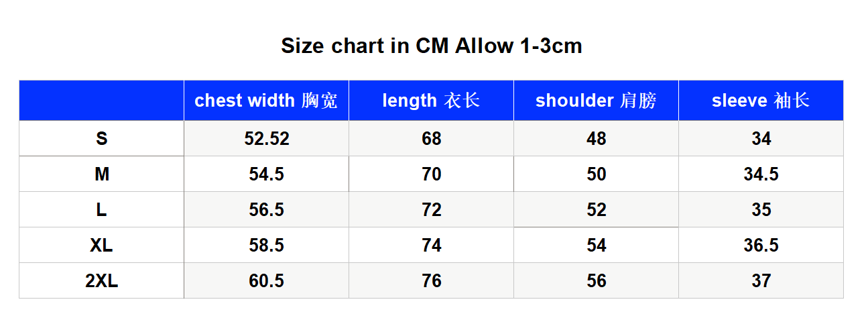Select the 'chest width 胸宽' column header
Screen dimensions: 868x316
click(266, 101)
